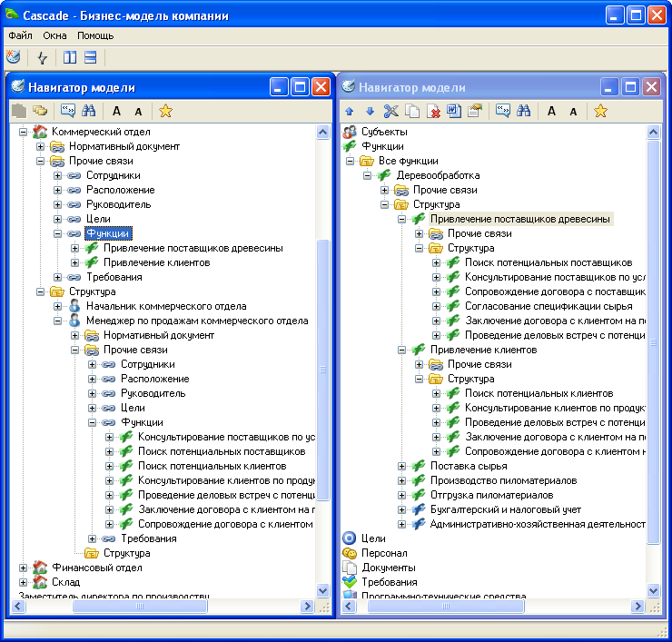
Task: Expand Начальник коммерческого отдела node
Action: [x=57, y=306]
